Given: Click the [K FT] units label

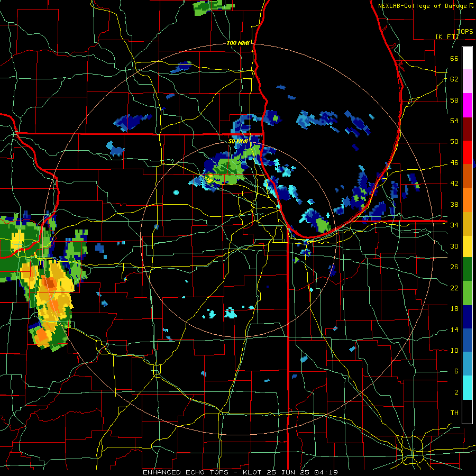Looking at the screenshot, I should 447,36.
